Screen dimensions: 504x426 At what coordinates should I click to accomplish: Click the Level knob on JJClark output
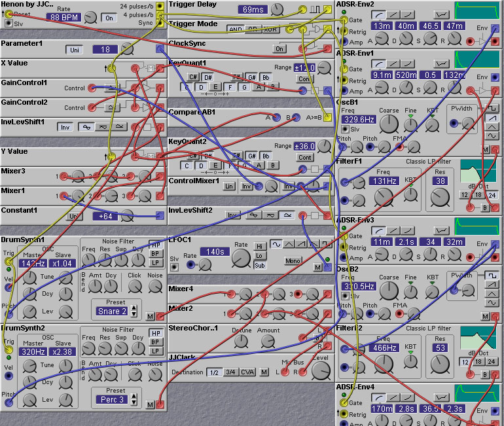pyautogui.click(x=321, y=370)
